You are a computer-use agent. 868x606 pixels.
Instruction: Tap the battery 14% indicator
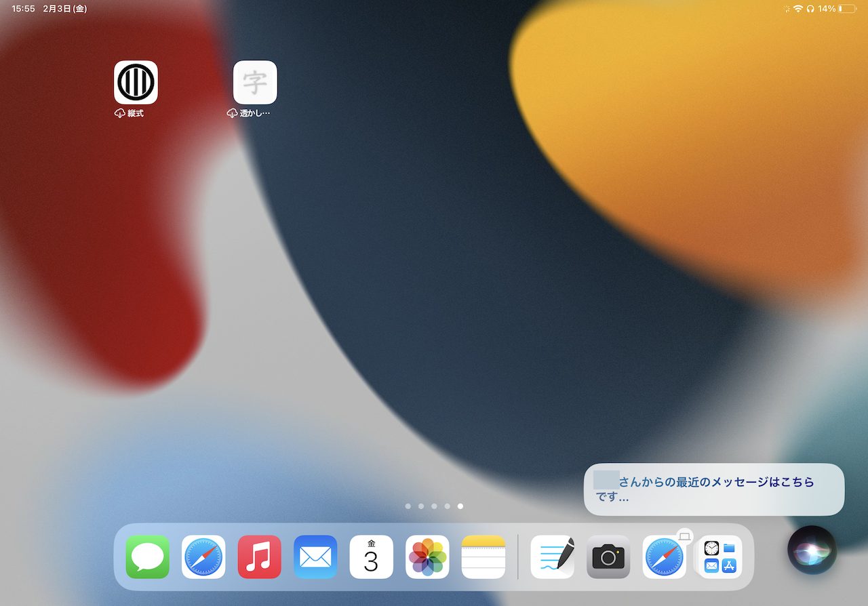pyautogui.click(x=836, y=9)
